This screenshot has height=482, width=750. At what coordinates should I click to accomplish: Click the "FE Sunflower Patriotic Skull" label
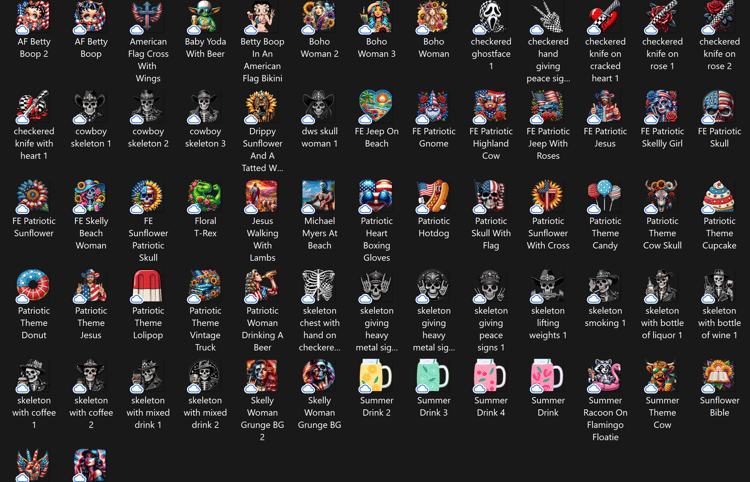[148, 239]
